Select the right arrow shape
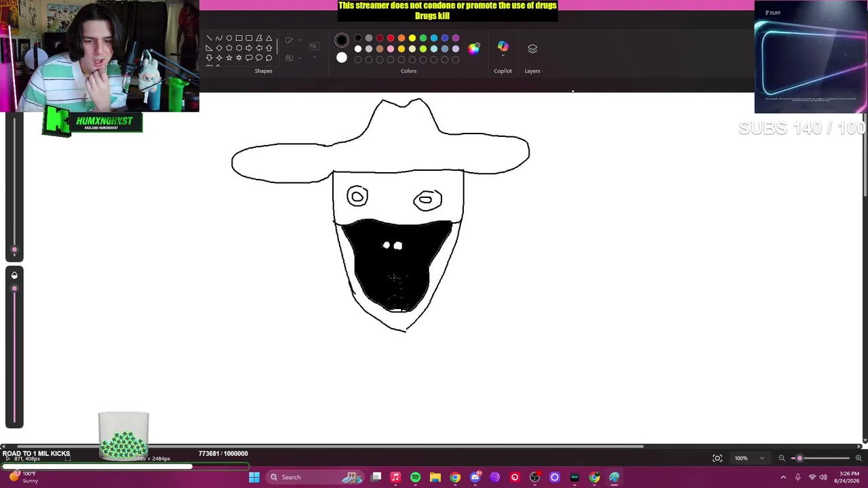This screenshot has width=868, height=488. coord(249,48)
